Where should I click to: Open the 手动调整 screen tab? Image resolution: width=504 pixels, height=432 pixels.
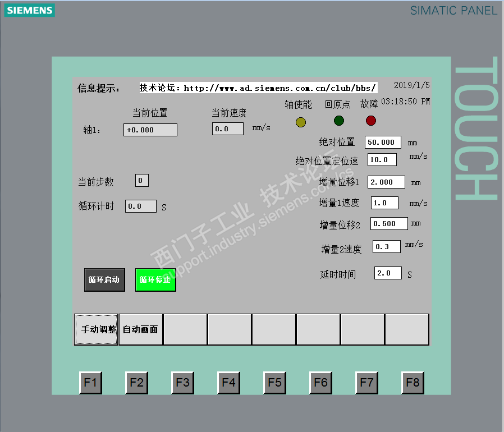[96, 329]
